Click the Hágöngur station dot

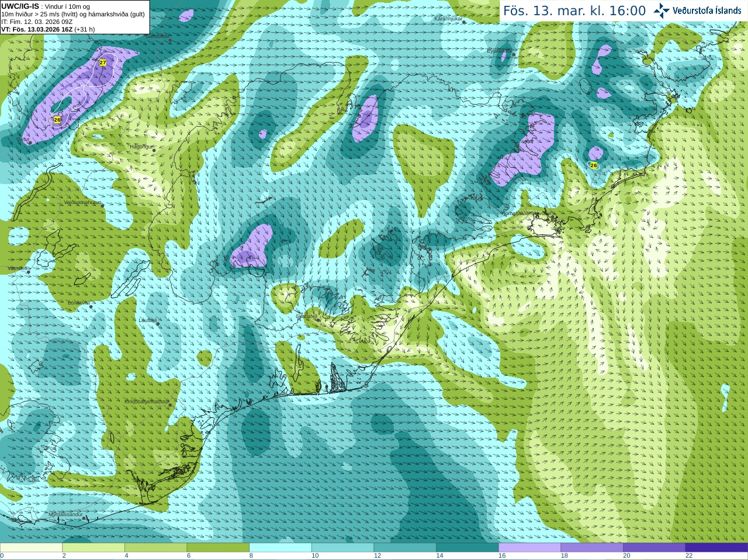tap(154, 150)
